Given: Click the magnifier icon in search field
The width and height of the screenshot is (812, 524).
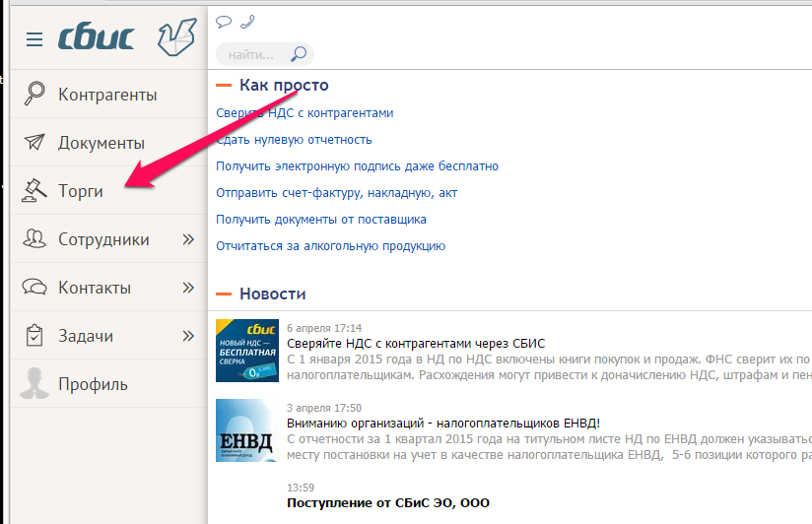Looking at the screenshot, I should tap(299, 54).
